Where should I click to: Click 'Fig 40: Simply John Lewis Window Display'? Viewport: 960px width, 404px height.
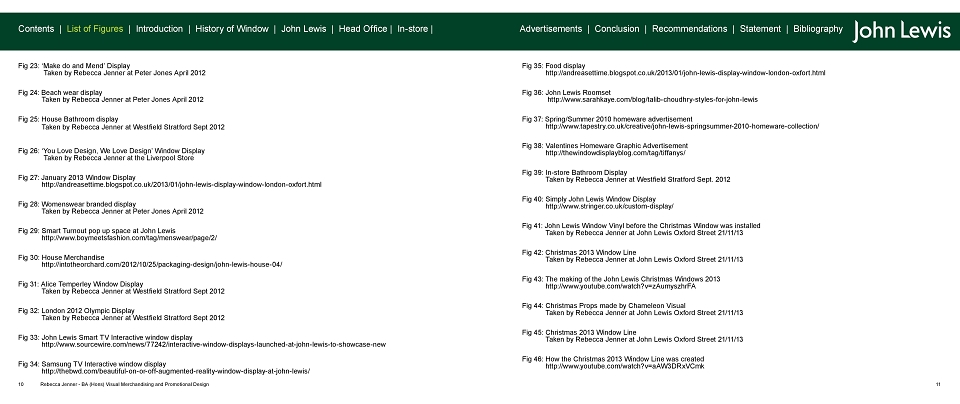pos(589,200)
